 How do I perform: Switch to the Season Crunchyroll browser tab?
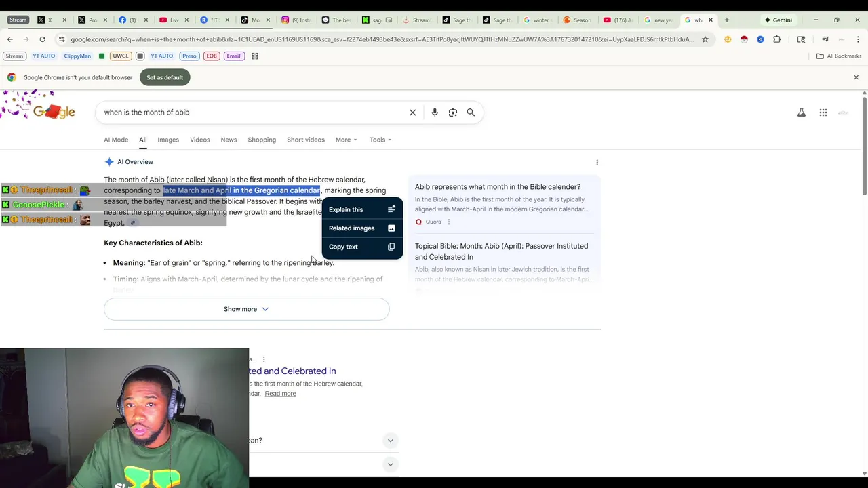pyautogui.click(x=578, y=20)
